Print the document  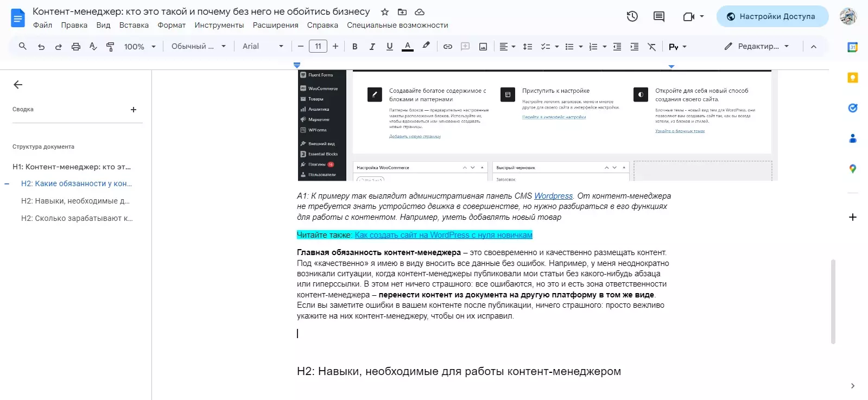(x=76, y=47)
